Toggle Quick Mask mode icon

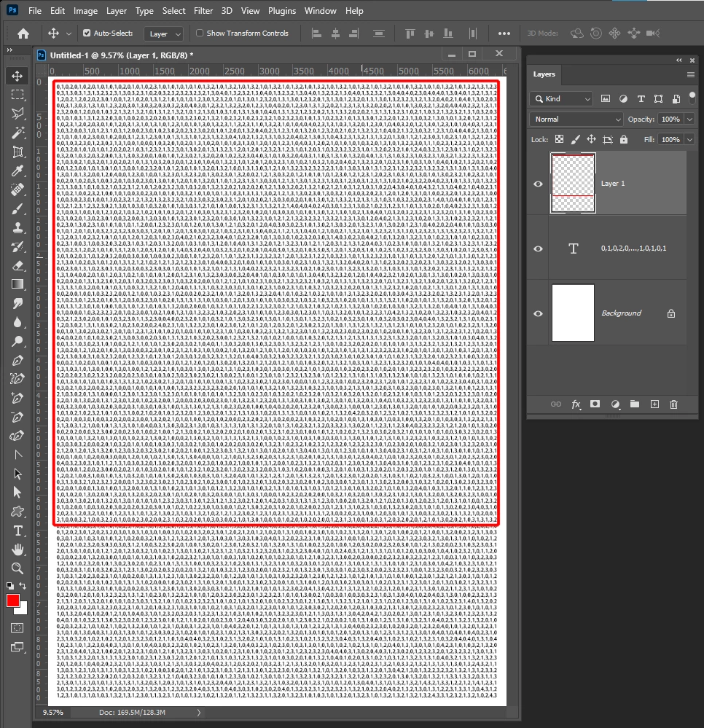17,628
